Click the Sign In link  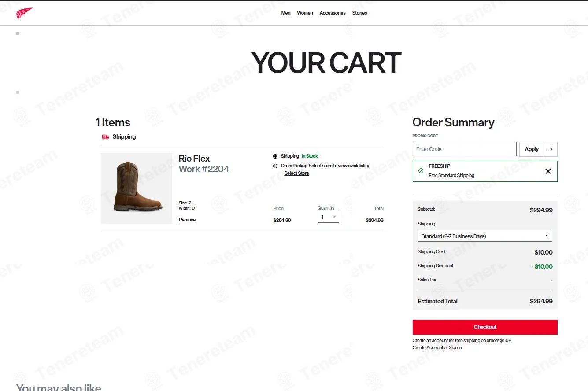pyautogui.click(x=455, y=348)
